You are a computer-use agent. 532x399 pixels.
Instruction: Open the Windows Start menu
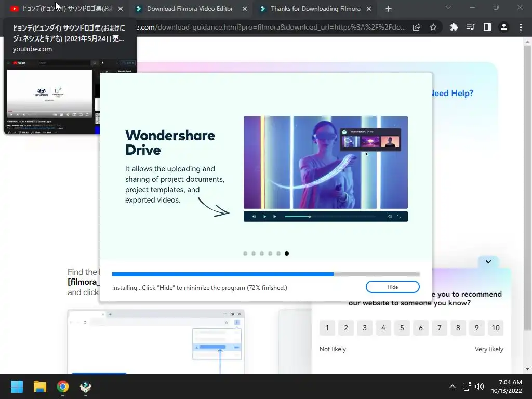coord(17,387)
